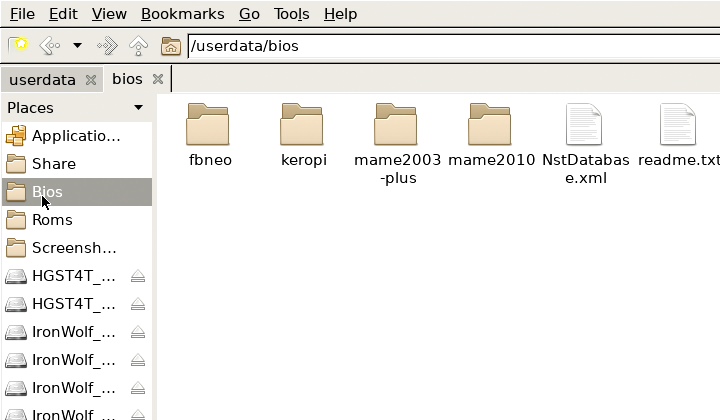Close the bios tab
This screenshot has height=420, width=720.
pos(157,79)
